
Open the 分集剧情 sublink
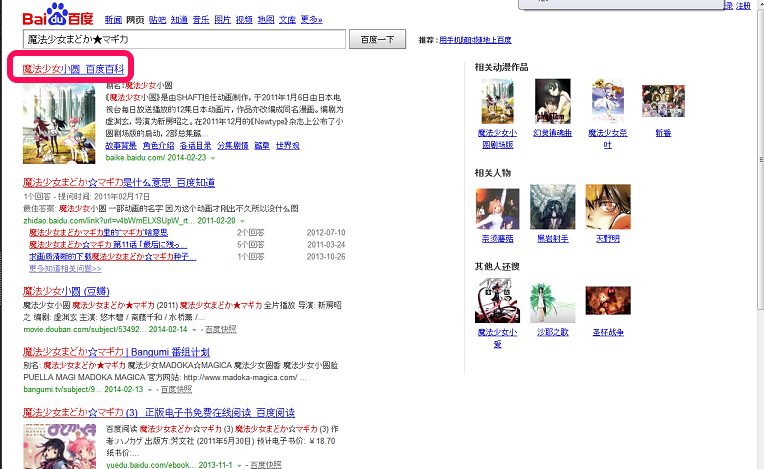[x=233, y=146]
